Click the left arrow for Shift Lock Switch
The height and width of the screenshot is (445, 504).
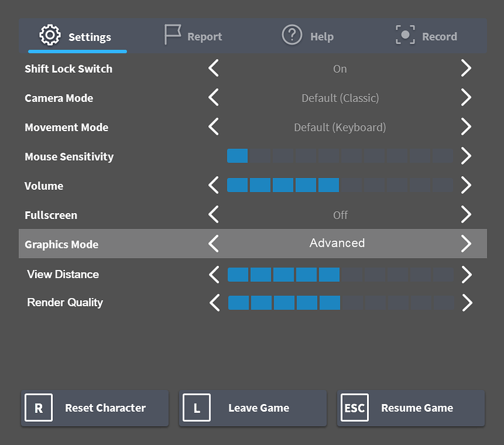pos(213,68)
